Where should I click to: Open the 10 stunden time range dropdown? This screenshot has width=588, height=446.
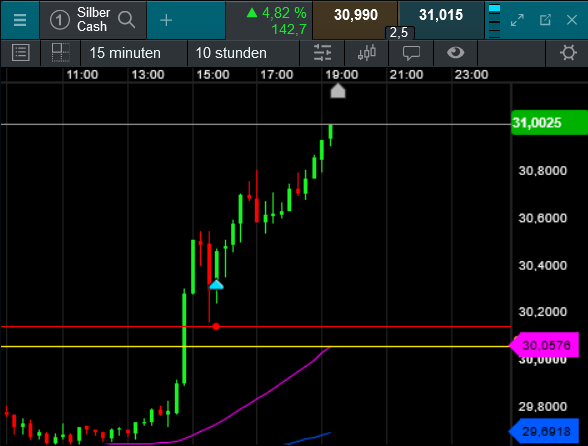point(244,53)
